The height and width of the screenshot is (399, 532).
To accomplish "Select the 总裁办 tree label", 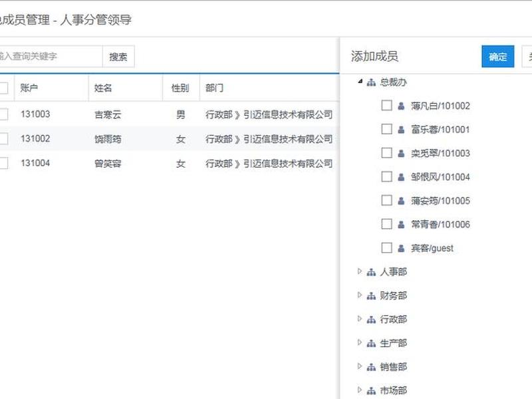I will pos(393,82).
